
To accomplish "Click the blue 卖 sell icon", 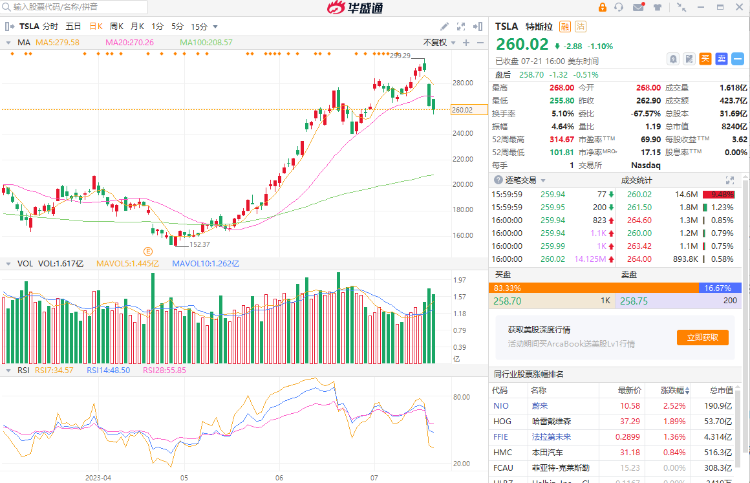I will point(720,59).
